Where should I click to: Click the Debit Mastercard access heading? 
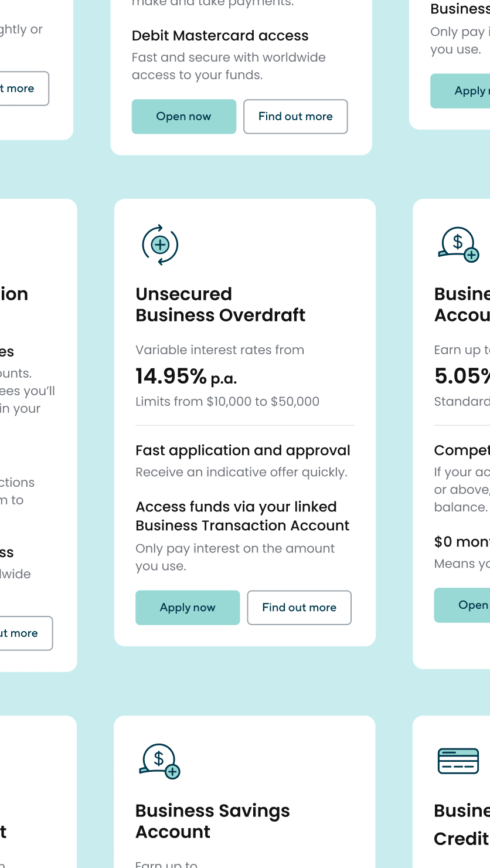(220, 36)
